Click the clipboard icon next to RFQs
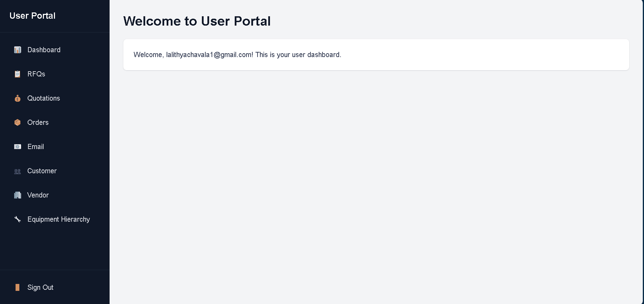644x304 pixels. point(18,74)
